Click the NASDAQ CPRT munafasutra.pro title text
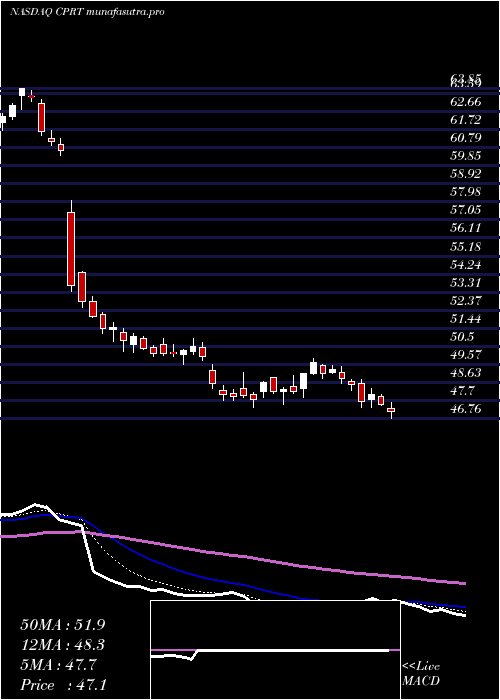Screen dimensions: 500x700 click(x=87, y=12)
